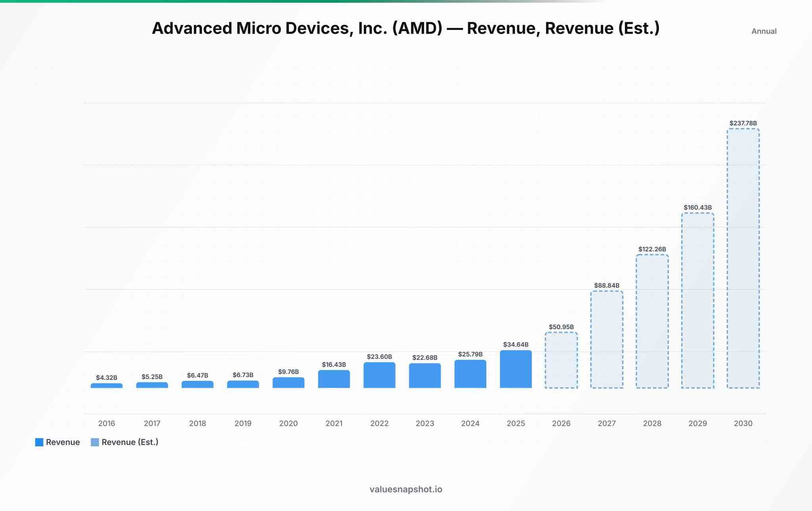Select the 2025 revenue bar
Screen dimensions: 812x511
coord(516,369)
